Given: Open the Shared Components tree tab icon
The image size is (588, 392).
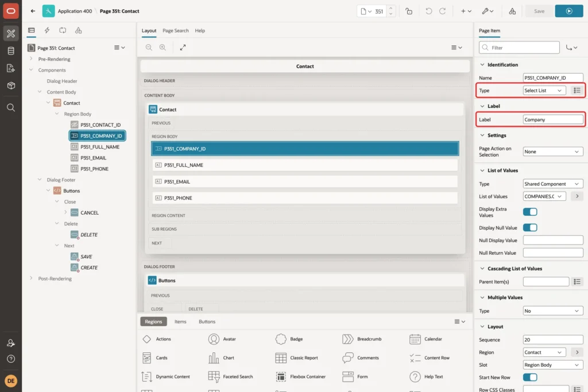Looking at the screenshot, I should point(78,30).
